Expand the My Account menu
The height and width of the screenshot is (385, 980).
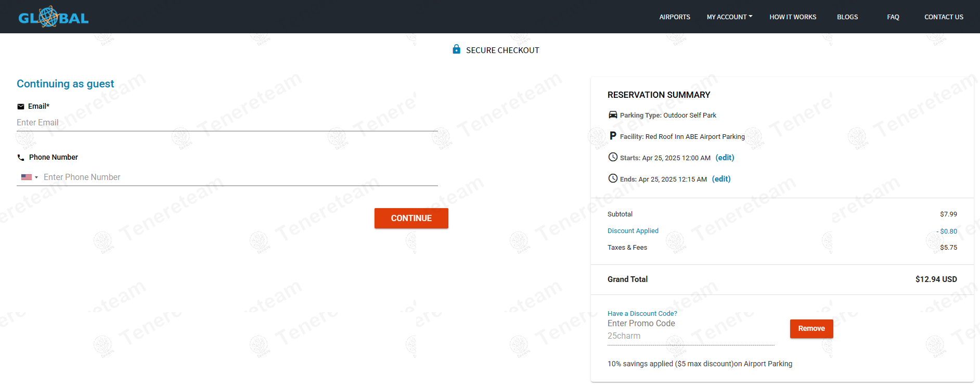729,17
